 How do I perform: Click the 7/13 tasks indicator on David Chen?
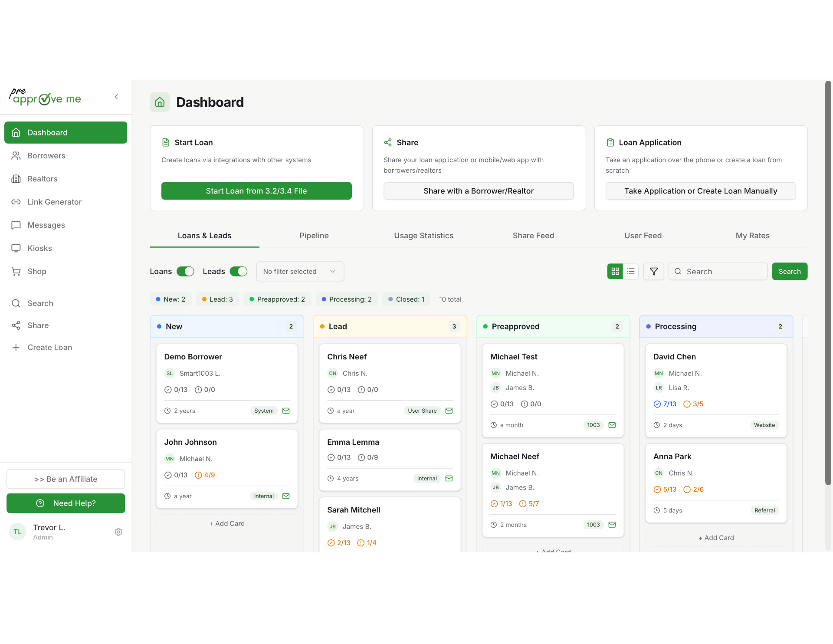tap(665, 404)
